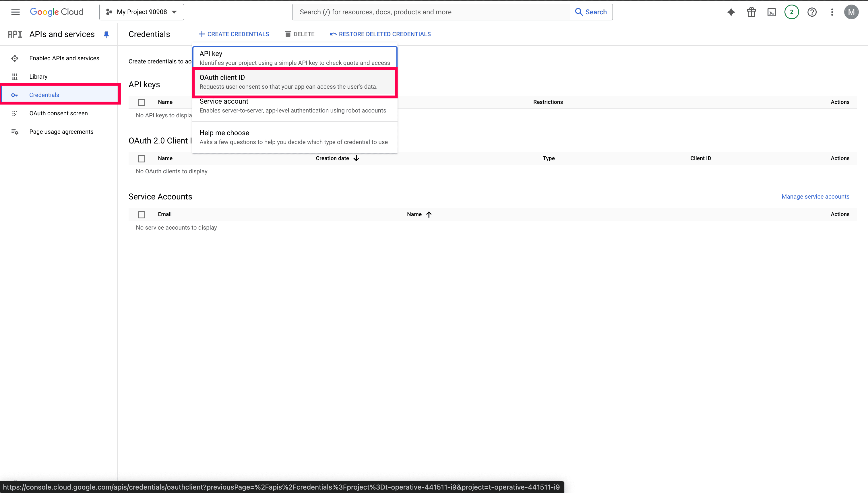
Task: Click the undo arrow of Restore Deleted Credentials
Action: (x=333, y=34)
